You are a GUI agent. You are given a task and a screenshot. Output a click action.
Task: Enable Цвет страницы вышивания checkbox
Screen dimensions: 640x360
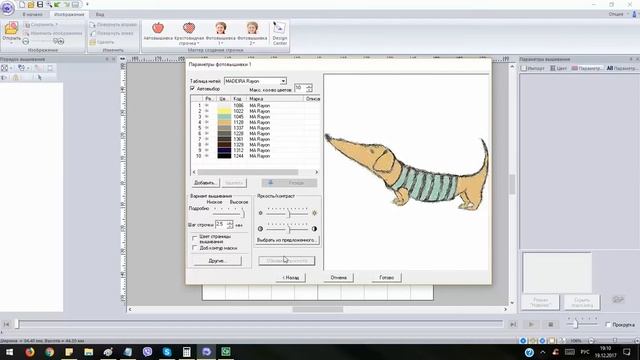[x=195, y=237]
